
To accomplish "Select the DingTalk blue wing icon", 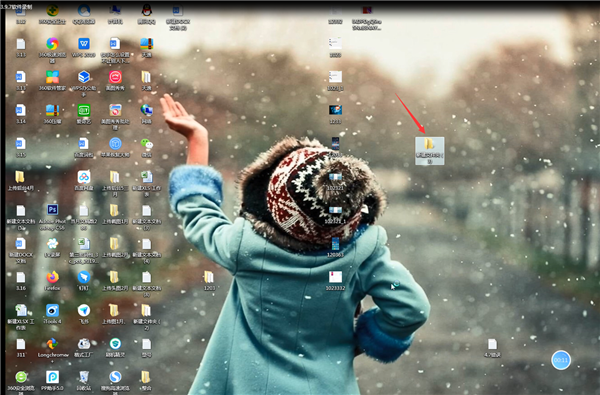I will pyautogui.click(x=84, y=280).
